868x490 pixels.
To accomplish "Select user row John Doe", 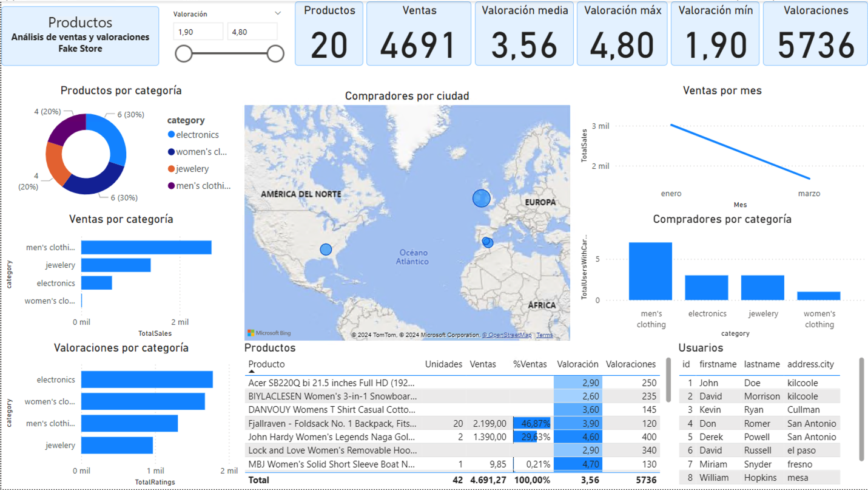I will 759,383.
